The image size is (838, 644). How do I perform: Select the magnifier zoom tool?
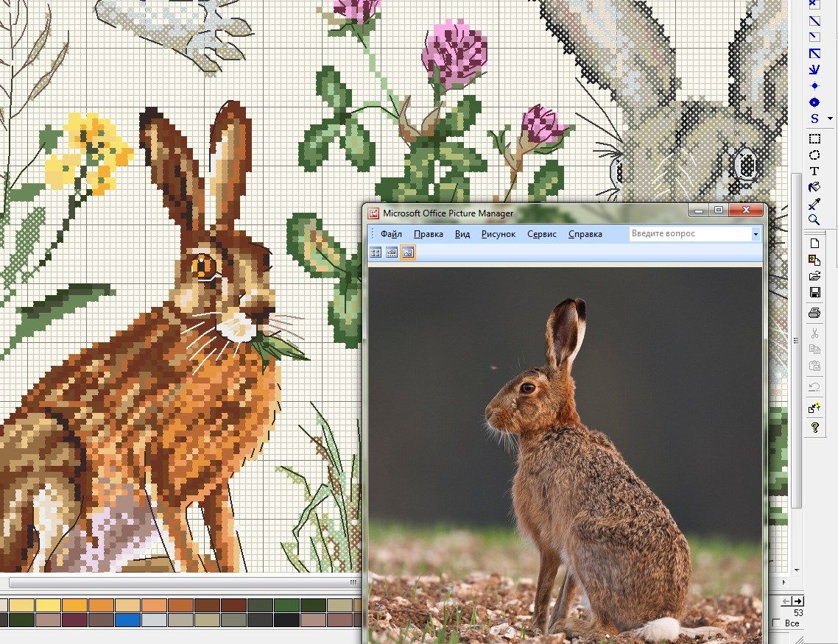click(814, 219)
